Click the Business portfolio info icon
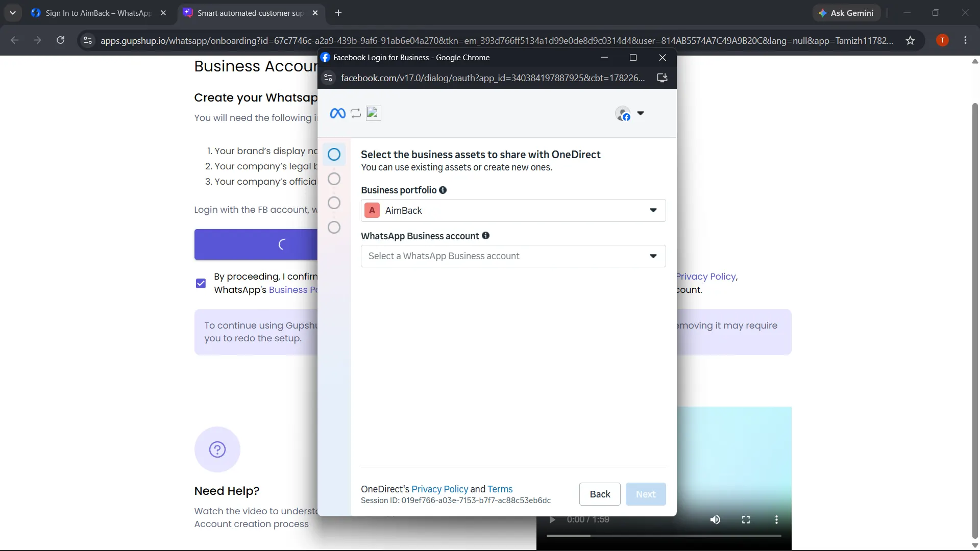The image size is (980, 551). pyautogui.click(x=443, y=190)
